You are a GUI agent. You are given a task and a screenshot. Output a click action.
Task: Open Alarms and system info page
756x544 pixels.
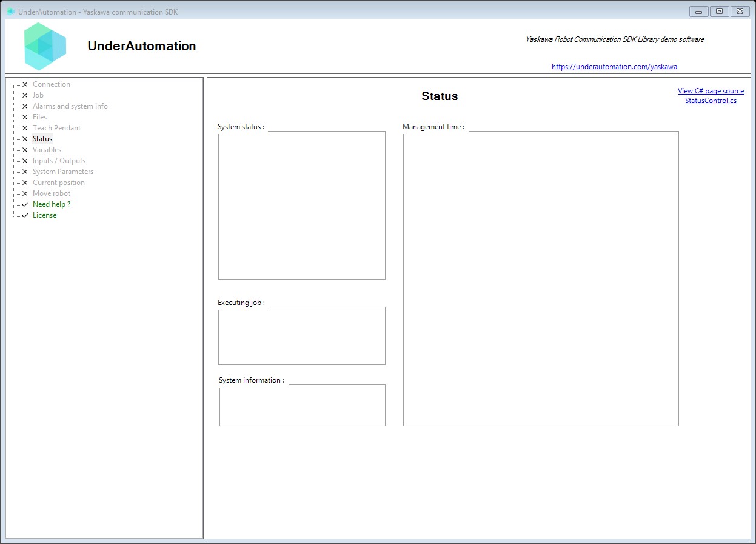click(70, 106)
